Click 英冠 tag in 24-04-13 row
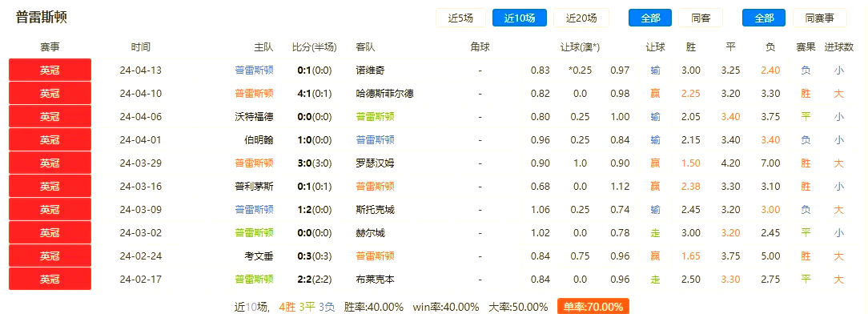868x314 pixels. (x=50, y=70)
